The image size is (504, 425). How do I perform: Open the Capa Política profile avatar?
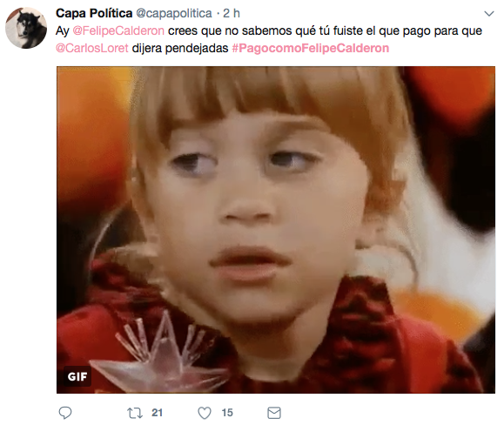(26, 28)
